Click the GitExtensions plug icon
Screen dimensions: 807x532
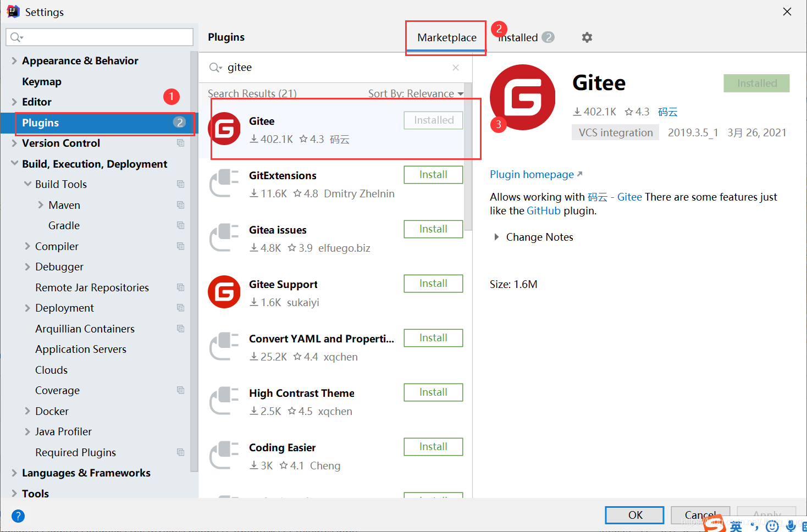[x=224, y=183]
